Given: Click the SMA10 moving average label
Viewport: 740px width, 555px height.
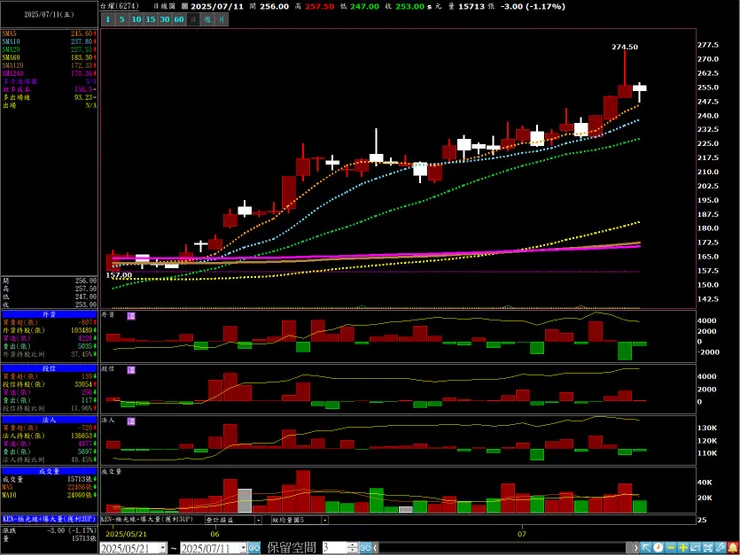Looking at the screenshot, I should 10,42.
